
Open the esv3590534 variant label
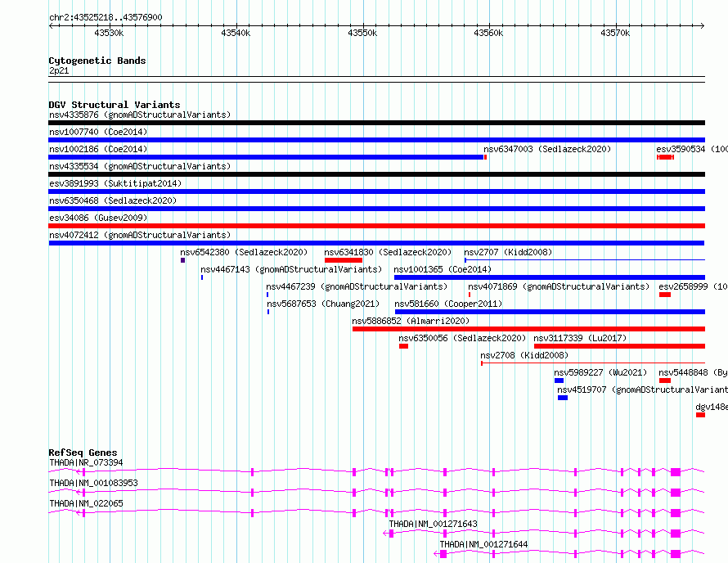[692, 149]
